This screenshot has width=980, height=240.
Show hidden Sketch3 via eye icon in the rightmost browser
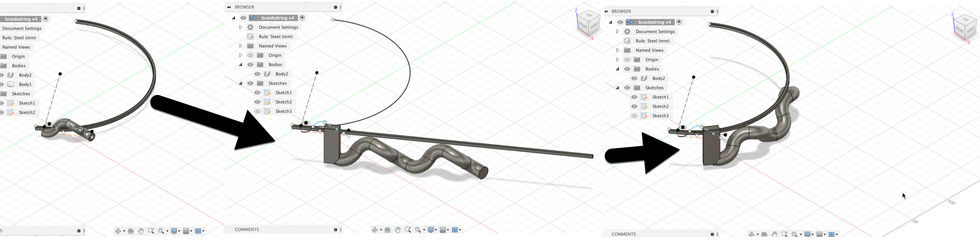(634, 116)
